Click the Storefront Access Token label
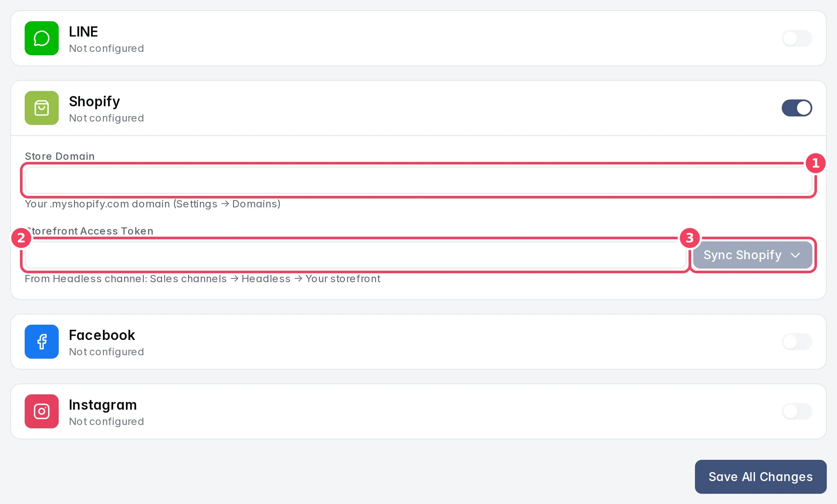This screenshot has width=837, height=504. click(89, 231)
